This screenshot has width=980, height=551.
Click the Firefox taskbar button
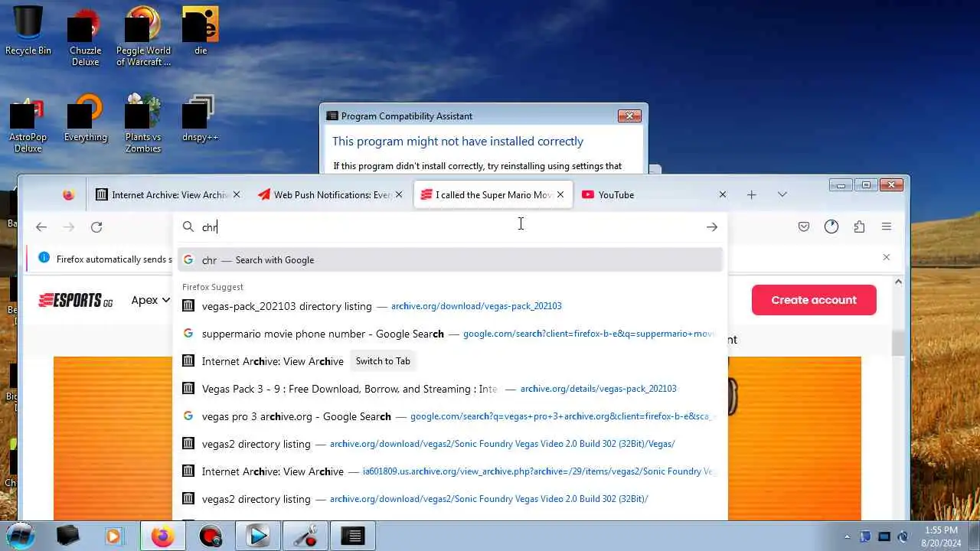click(162, 536)
